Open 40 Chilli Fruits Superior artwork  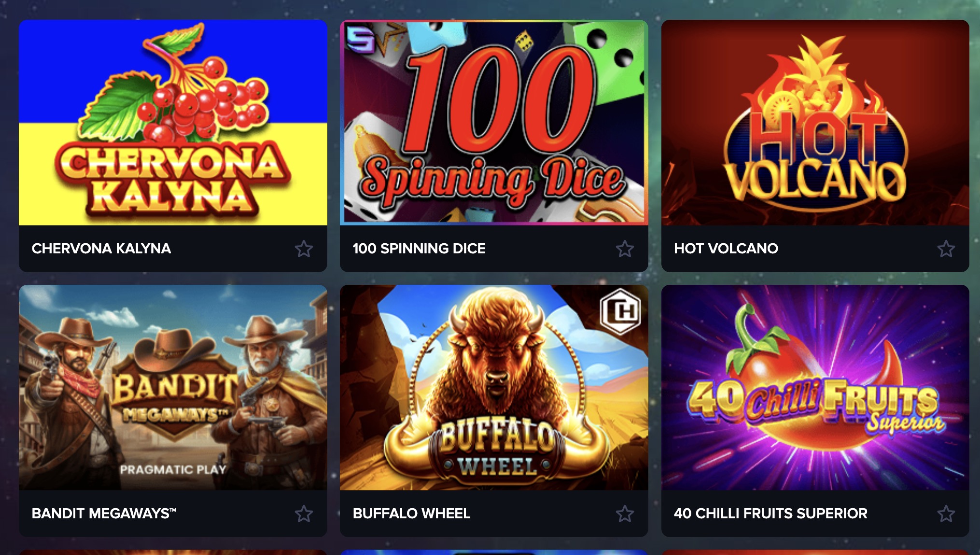(815, 388)
